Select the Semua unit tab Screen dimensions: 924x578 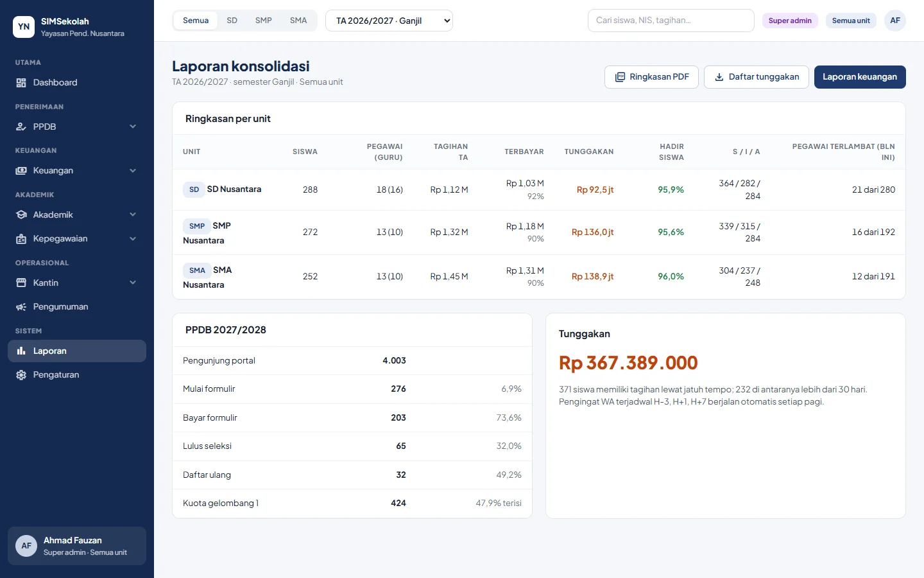(196, 21)
